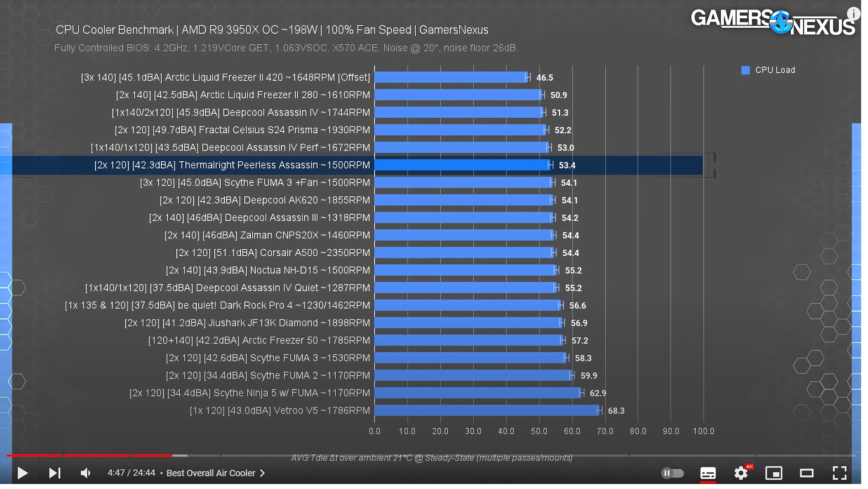Image resolution: width=868 pixels, height=489 pixels.
Task: Switch to theater mode
Action: tap(807, 473)
